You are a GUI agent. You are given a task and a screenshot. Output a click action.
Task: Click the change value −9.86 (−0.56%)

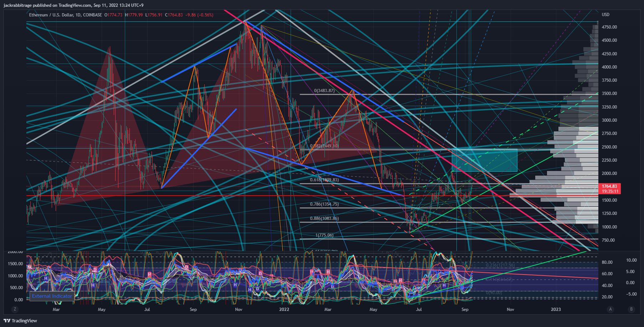pos(199,15)
